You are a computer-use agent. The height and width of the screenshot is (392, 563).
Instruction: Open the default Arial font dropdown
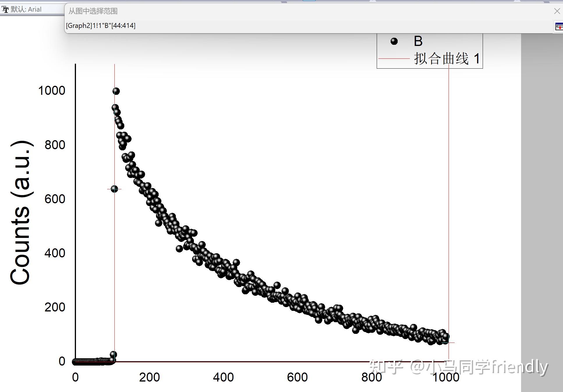pos(32,9)
